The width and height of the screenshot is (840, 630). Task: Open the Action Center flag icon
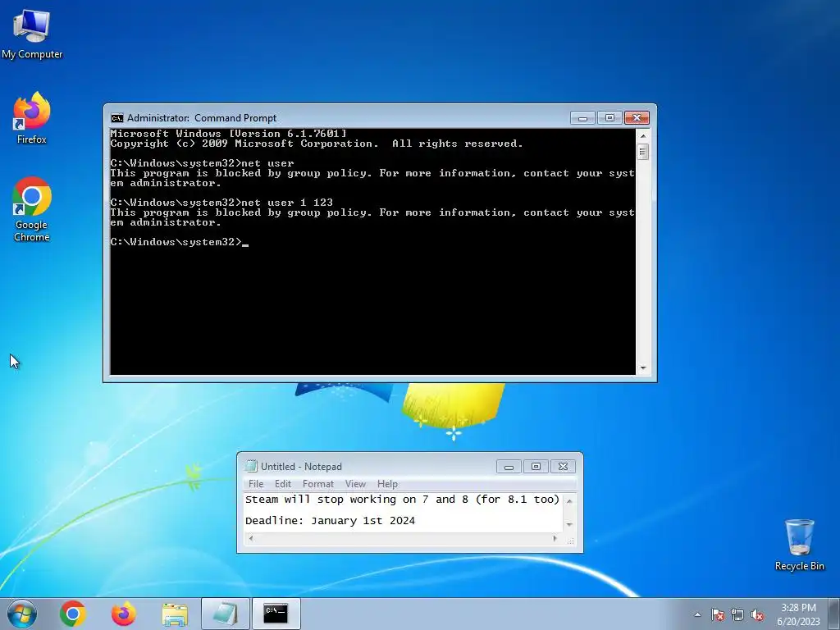coord(718,614)
